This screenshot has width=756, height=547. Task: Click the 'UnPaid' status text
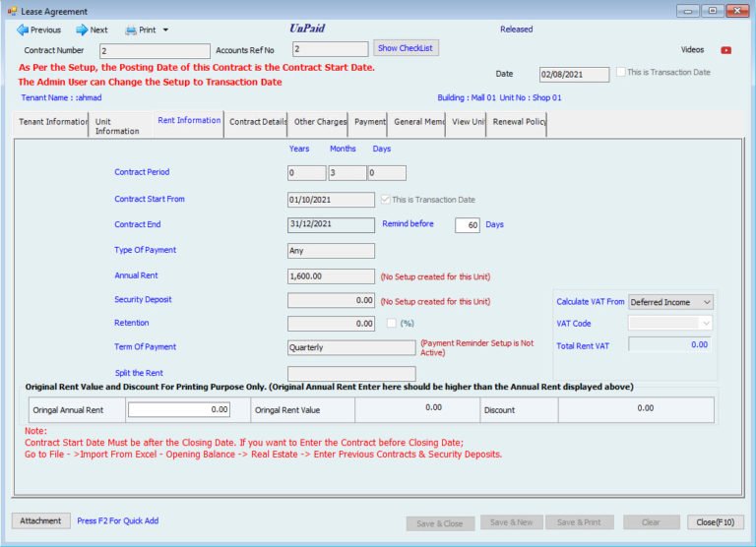(307, 29)
